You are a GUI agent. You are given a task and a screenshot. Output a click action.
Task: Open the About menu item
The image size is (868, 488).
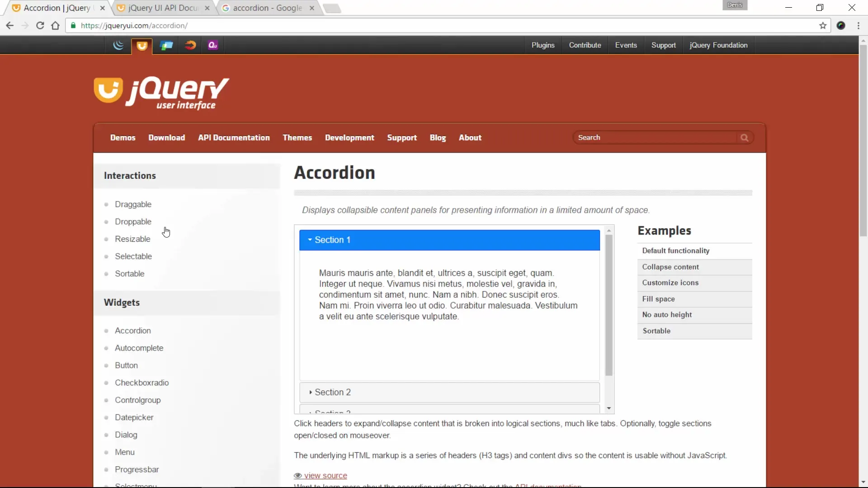[470, 138]
